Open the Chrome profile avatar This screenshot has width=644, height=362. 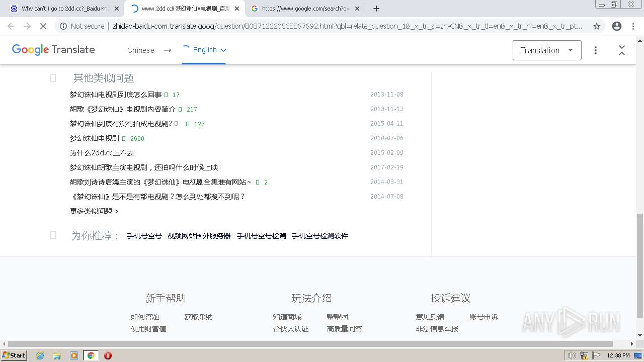pos(617,26)
